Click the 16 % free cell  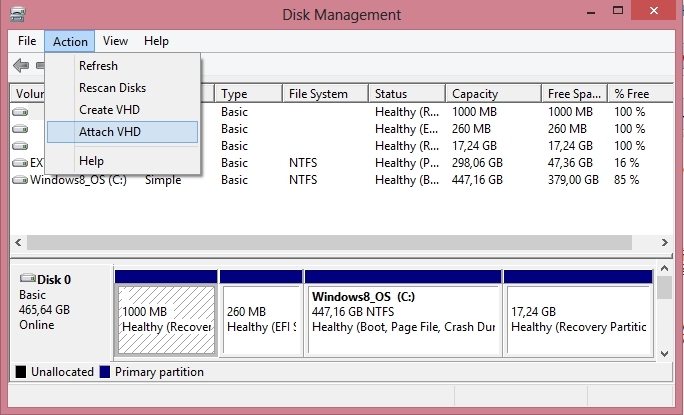point(626,163)
